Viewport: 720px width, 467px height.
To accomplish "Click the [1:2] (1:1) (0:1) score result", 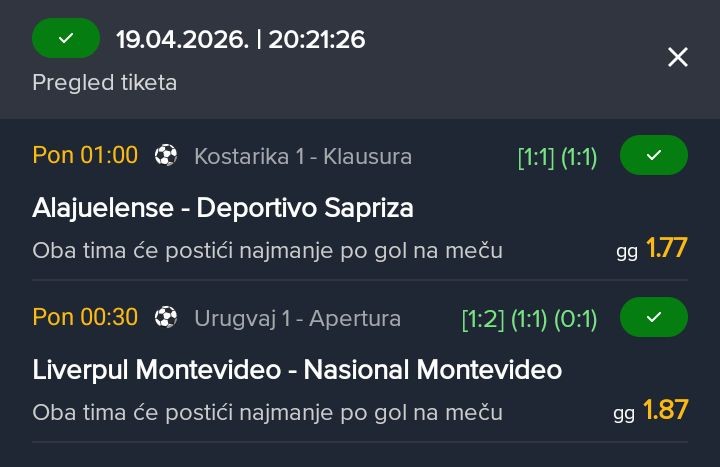I will [529, 319].
